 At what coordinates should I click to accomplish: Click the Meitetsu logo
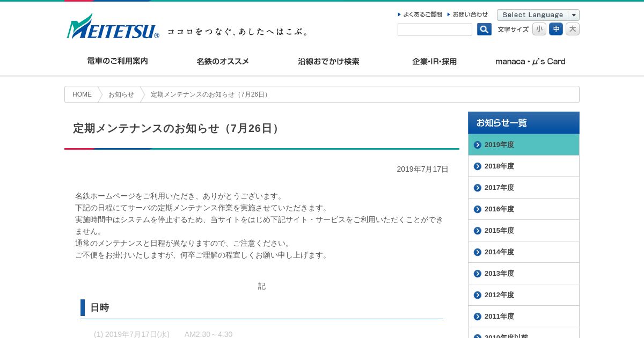click(x=113, y=26)
